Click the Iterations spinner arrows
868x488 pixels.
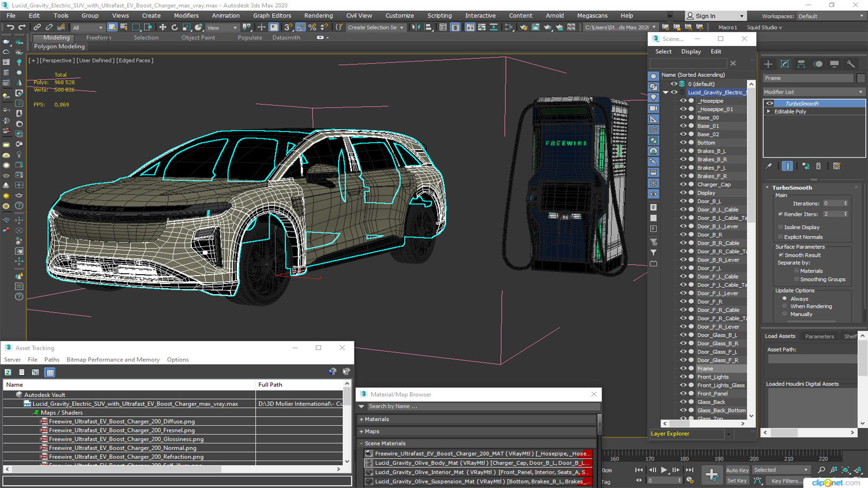point(845,203)
